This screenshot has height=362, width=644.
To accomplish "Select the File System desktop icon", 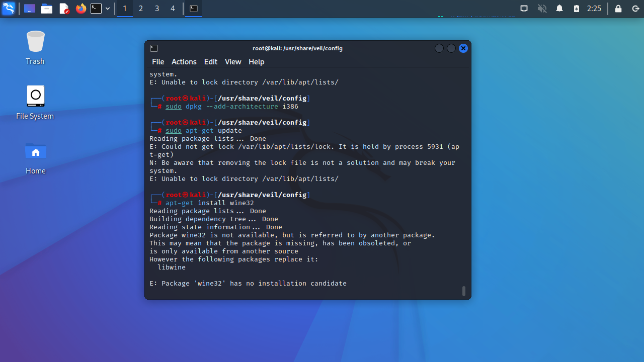I will 35,103.
